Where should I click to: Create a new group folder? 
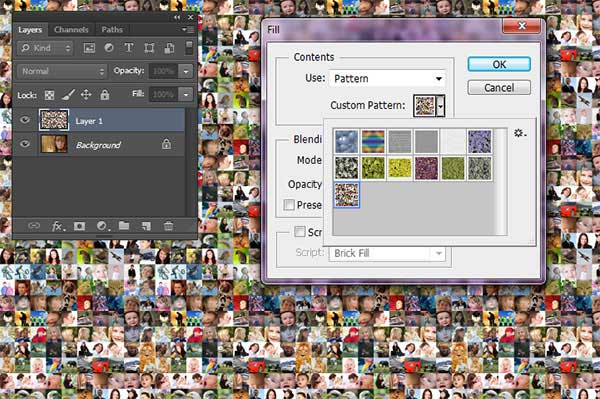124,226
